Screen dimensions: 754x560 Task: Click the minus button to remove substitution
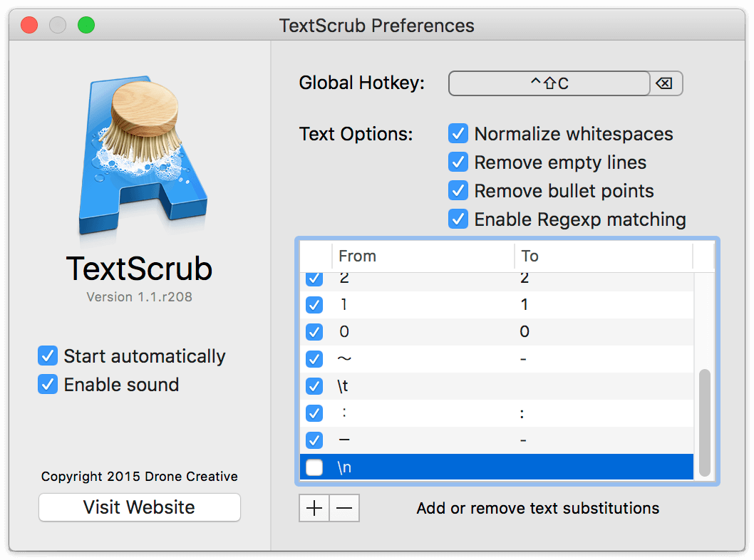point(344,508)
